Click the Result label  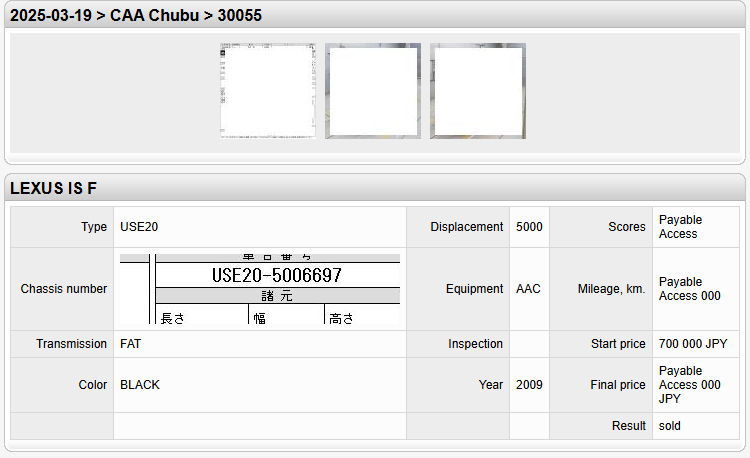(x=629, y=426)
